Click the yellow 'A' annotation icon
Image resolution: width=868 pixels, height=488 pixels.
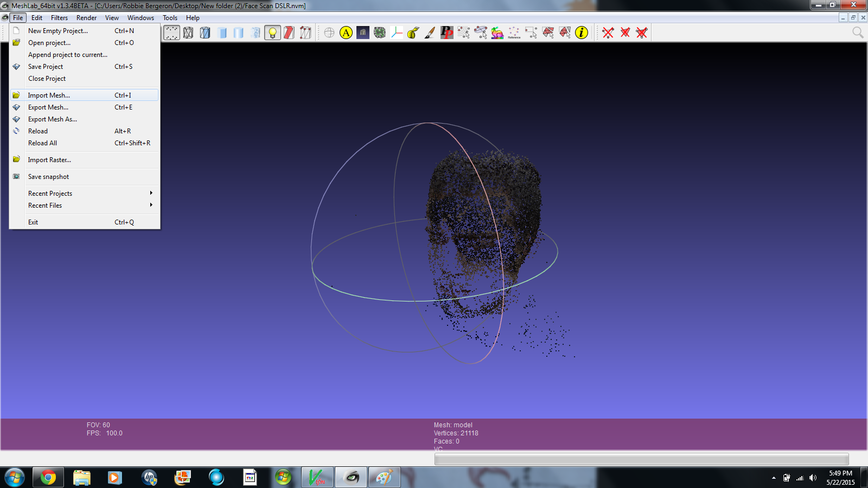[346, 33]
